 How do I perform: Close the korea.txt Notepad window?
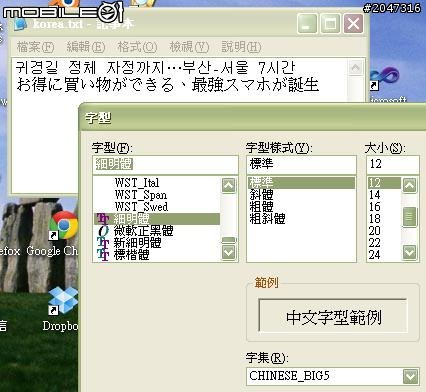tap(353, 24)
